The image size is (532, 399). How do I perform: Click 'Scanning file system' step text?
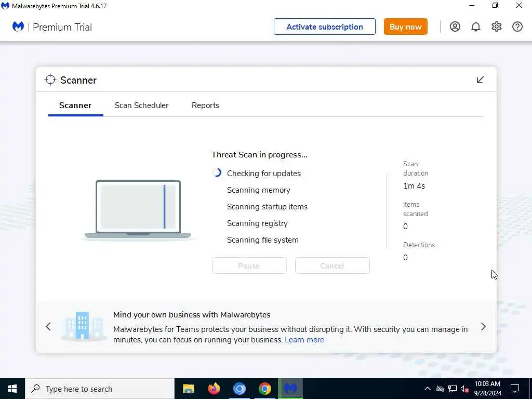pos(262,240)
